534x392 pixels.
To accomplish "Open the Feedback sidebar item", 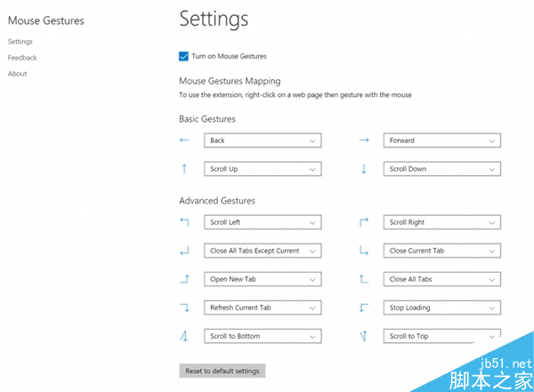I will [22, 58].
